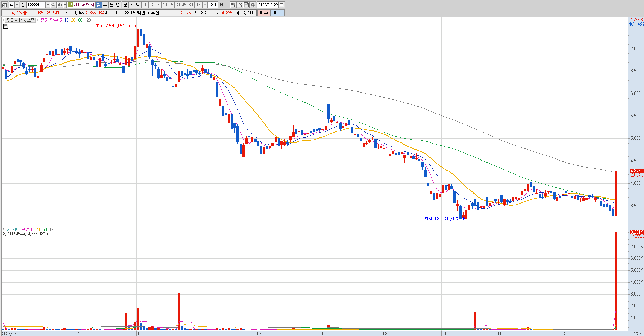Select interval 30
Viewport: 644px width, 336px height.
pos(178,5)
